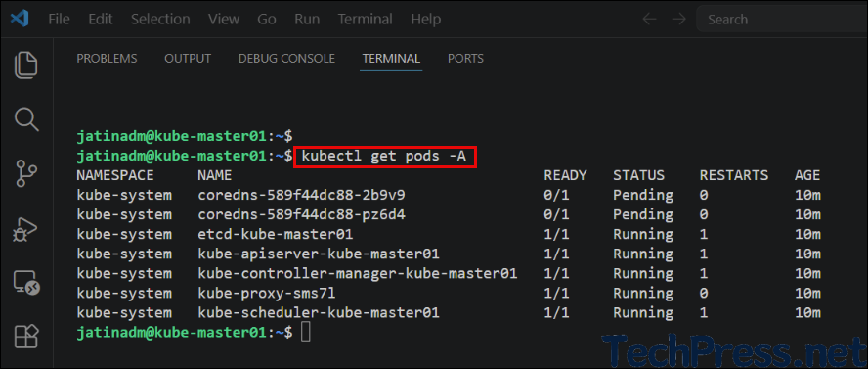Click Pending status of coredns-589f44dc88-pz6d4
The width and height of the screenshot is (868, 369).
[643, 215]
